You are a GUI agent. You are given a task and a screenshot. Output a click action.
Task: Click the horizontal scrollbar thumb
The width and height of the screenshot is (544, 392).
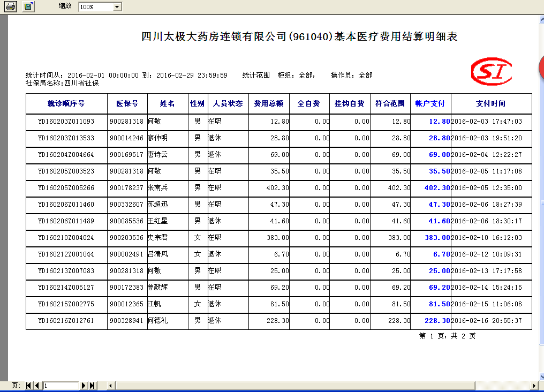click(295, 386)
